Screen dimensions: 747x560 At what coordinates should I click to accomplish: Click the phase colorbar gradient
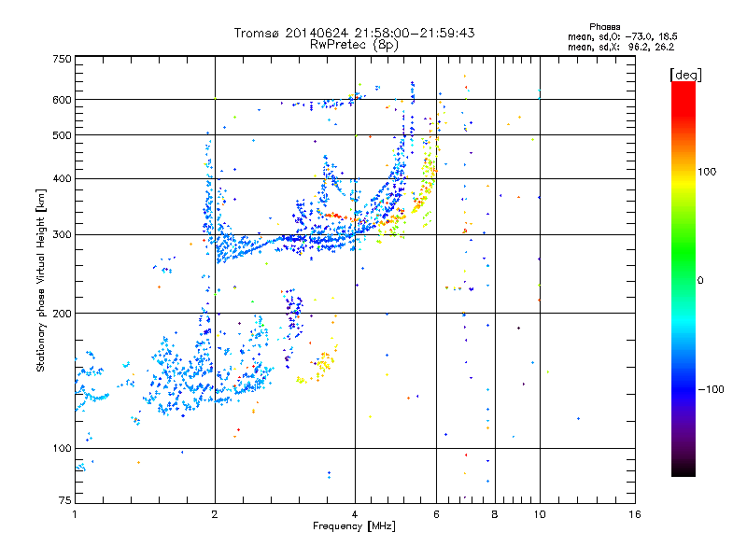coord(684,278)
